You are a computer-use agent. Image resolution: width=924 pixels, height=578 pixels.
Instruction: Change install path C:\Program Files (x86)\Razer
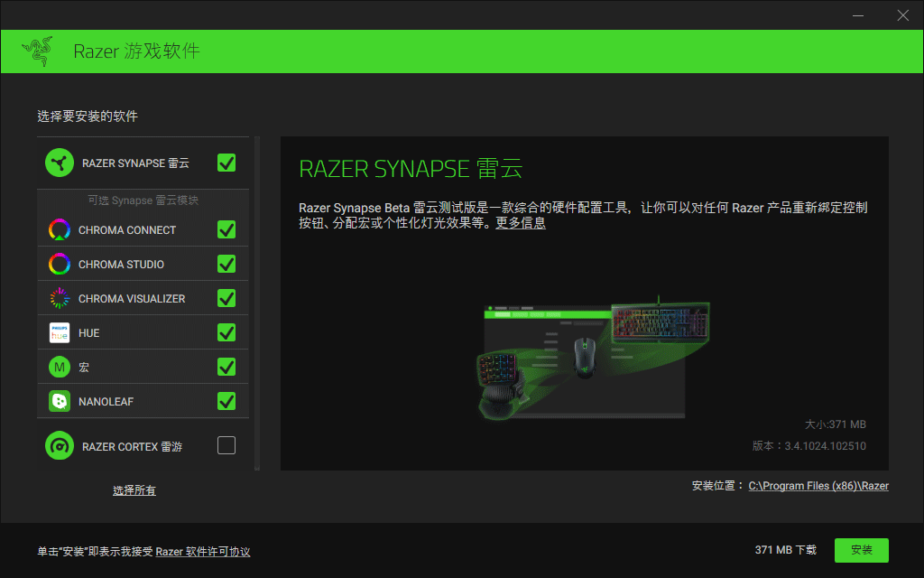pyautogui.click(x=818, y=486)
